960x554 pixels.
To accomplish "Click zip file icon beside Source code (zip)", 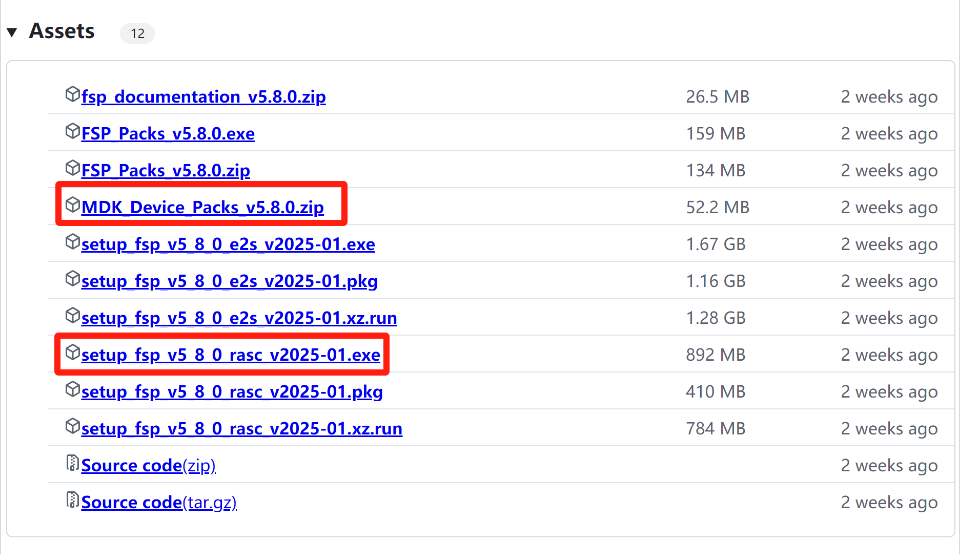I will click(x=72, y=463).
